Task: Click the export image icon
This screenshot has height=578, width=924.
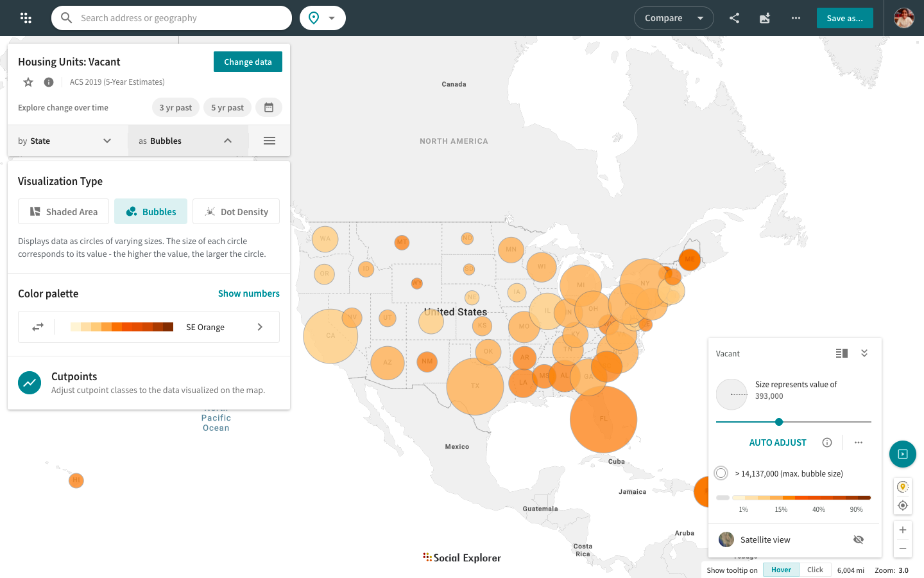Action: point(765,18)
